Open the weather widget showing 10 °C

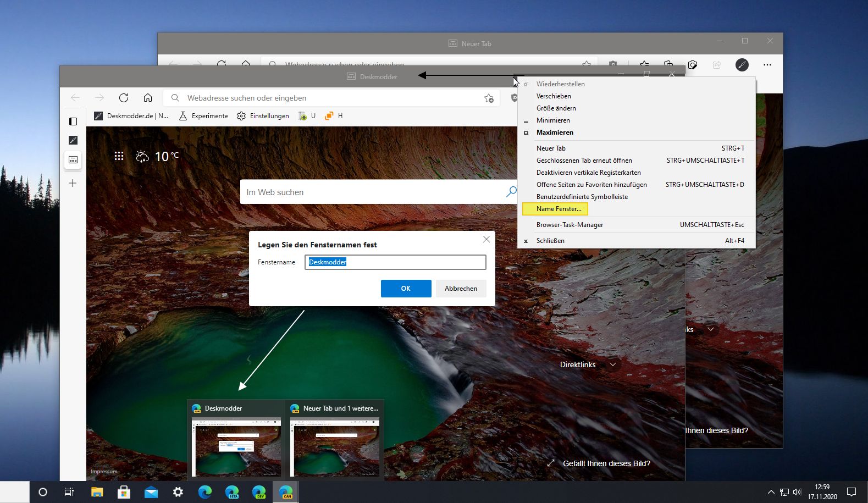click(x=157, y=157)
